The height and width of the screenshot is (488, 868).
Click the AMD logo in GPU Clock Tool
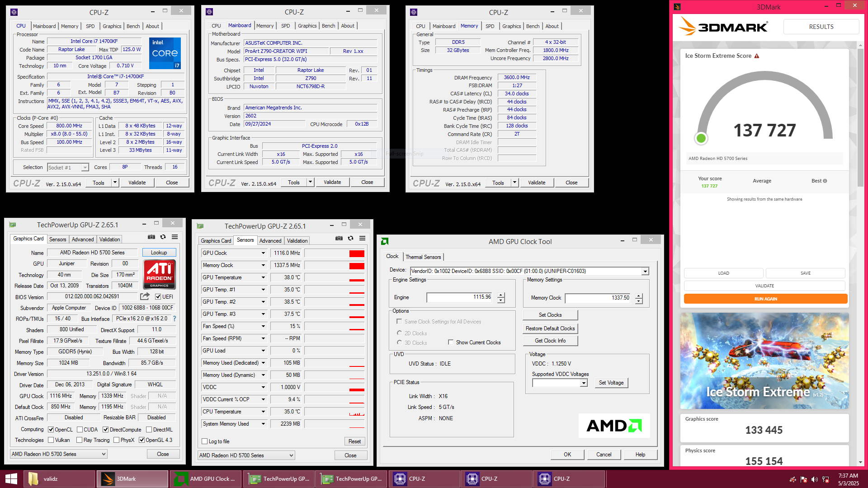point(614,426)
